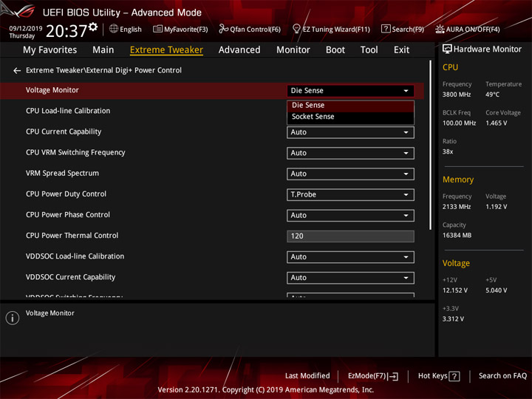Image resolution: width=532 pixels, height=399 pixels.
Task: Launch EZ Tuning Wizard(F11)
Action: 331,29
